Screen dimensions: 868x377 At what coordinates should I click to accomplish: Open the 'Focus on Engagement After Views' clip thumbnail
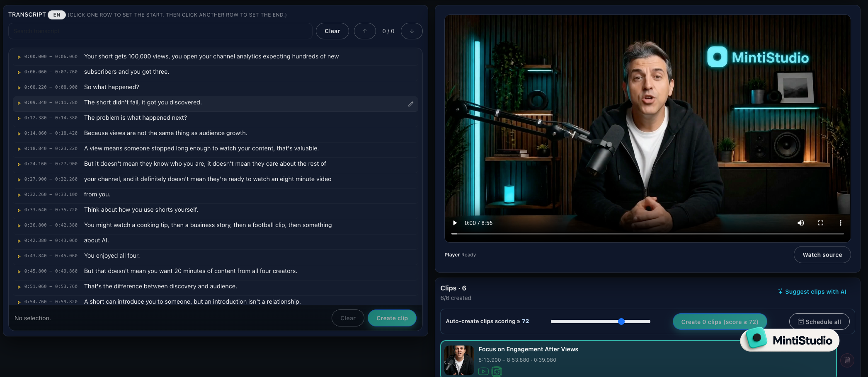459,360
